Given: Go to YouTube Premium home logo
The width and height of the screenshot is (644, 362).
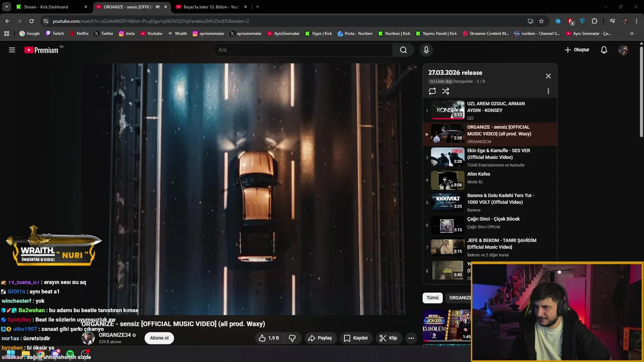Looking at the screenshot, I should click(41, 50).
